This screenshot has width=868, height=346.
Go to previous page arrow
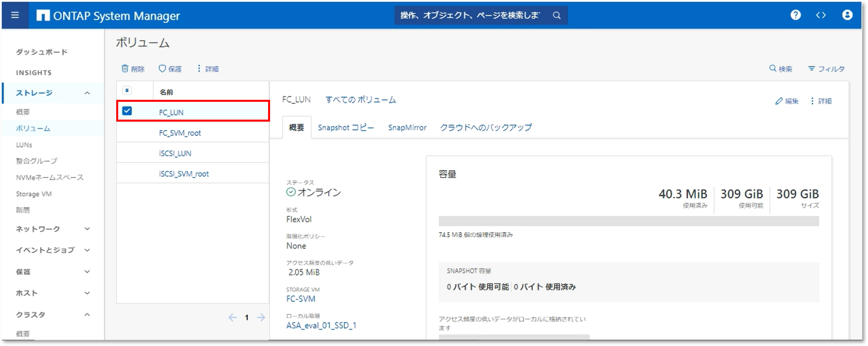[x=232, y=317]
